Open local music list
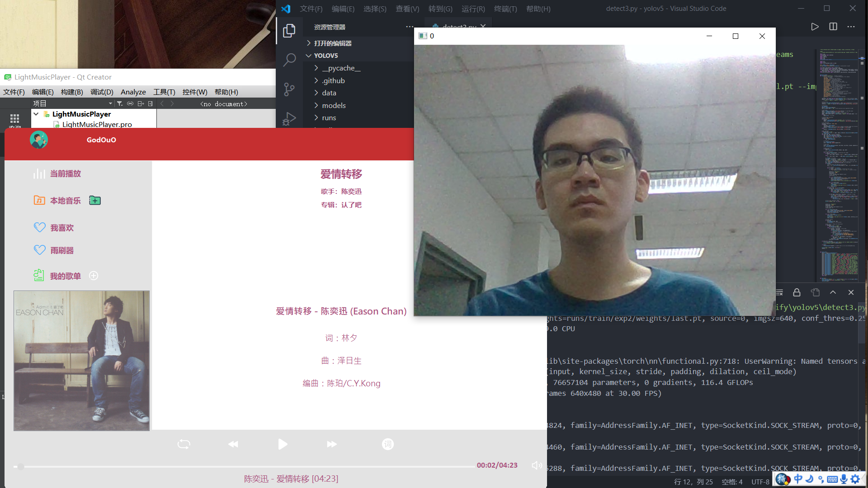Screen dimensions: 868x488 (x=65, y=200)
